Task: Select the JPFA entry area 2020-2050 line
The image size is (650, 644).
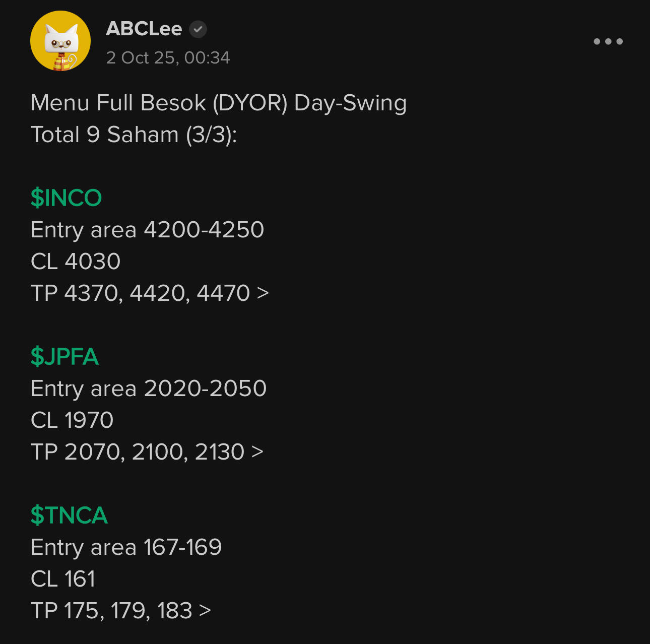Action: point(148,389)
